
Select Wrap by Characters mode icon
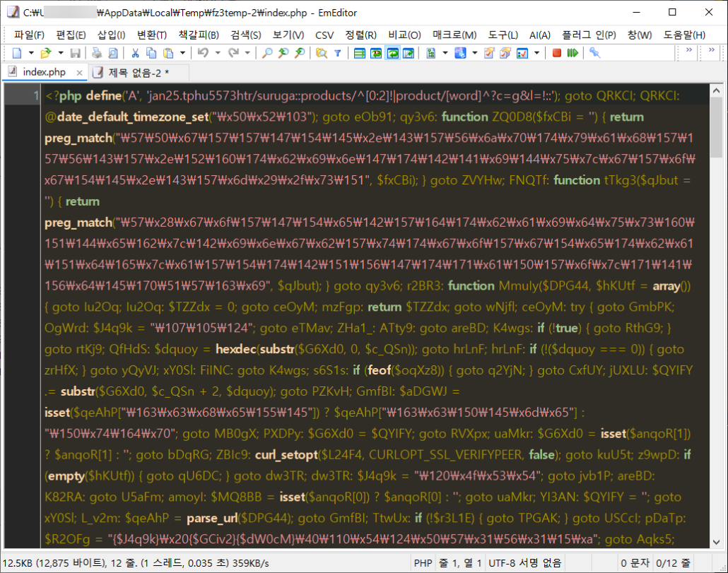point(376,53)
